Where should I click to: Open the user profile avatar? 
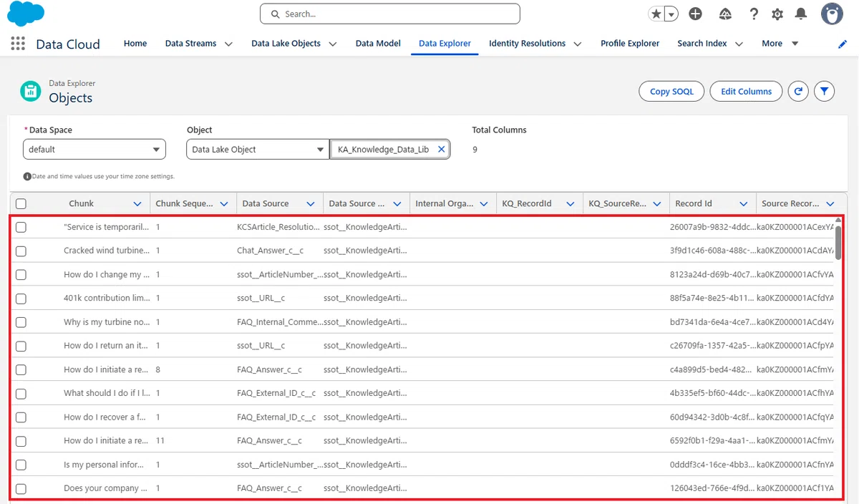[832, 14]
